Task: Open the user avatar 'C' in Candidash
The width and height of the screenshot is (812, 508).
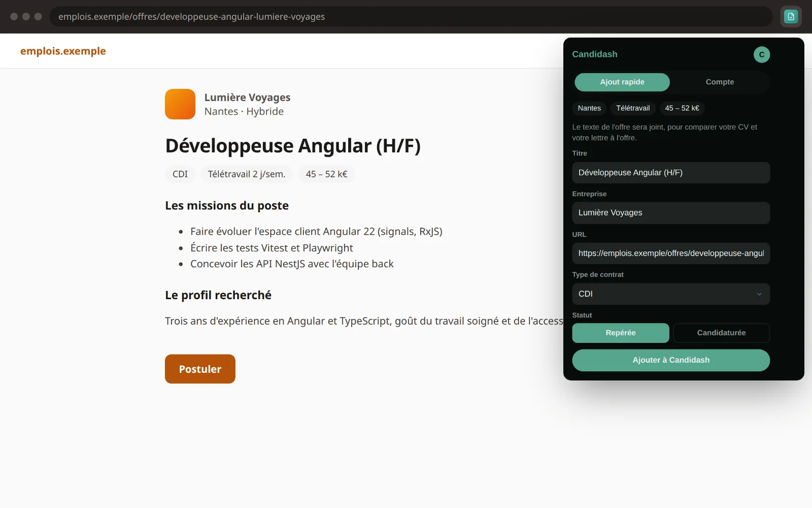Action: pos(761,54)
